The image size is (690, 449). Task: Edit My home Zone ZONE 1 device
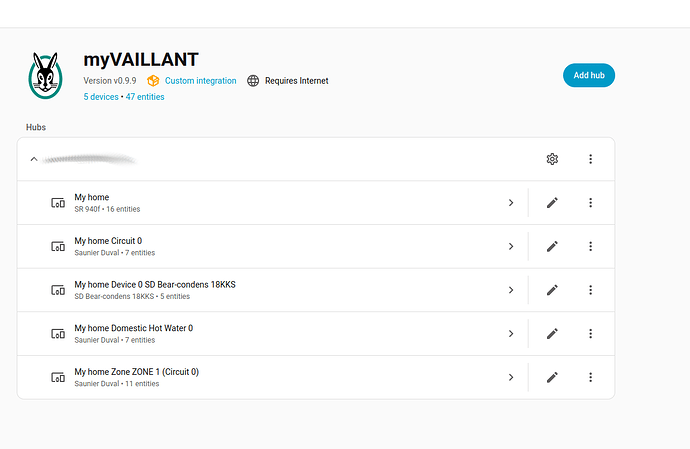tap(552, 377)
